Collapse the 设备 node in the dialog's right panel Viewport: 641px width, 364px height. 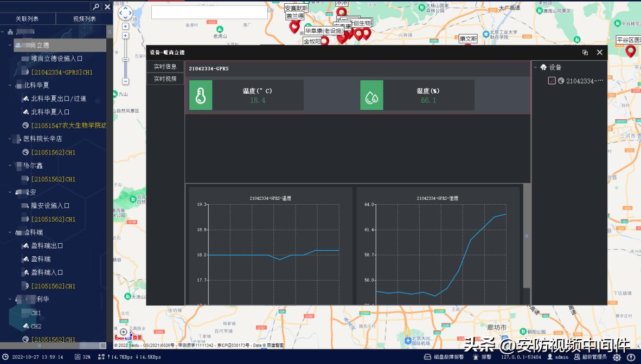point(535,67)
